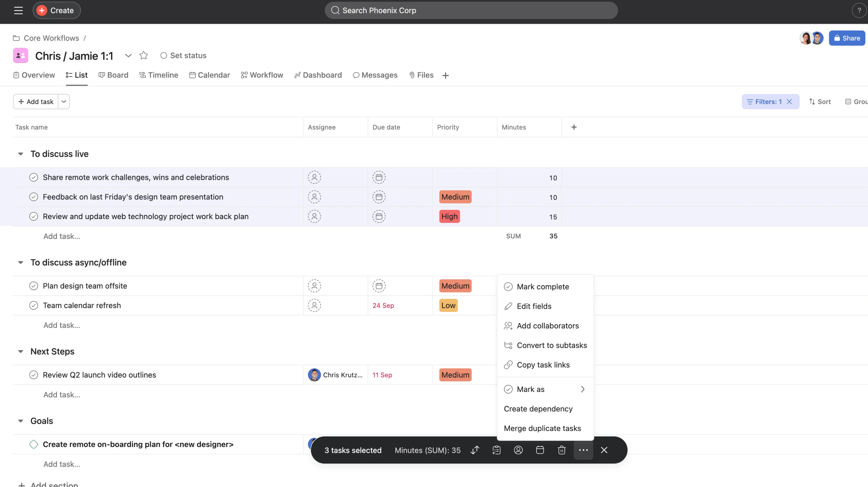
Task: Delete selected tasks using the trash icon
Action: [561, 450]
